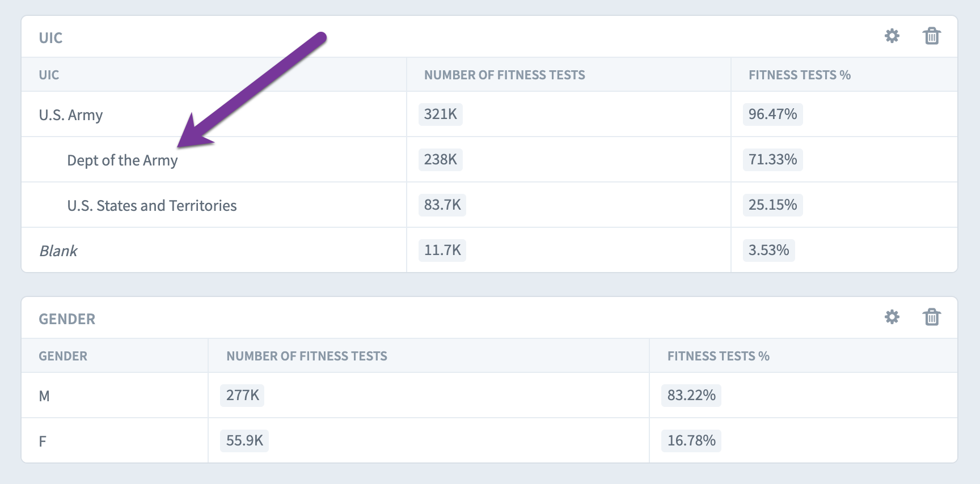The image size is (980, 484).
Task: Collapse the U.S. Army row
Action: point(71,115)
